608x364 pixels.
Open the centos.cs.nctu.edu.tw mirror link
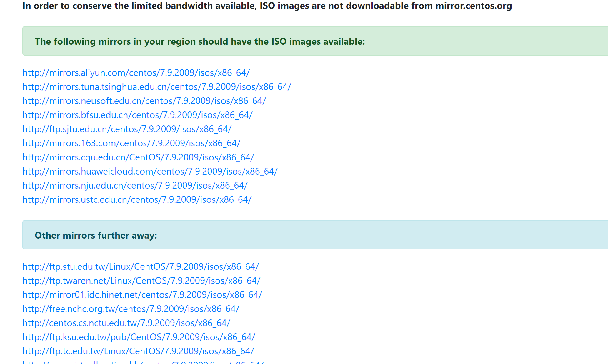coord(126,323)
